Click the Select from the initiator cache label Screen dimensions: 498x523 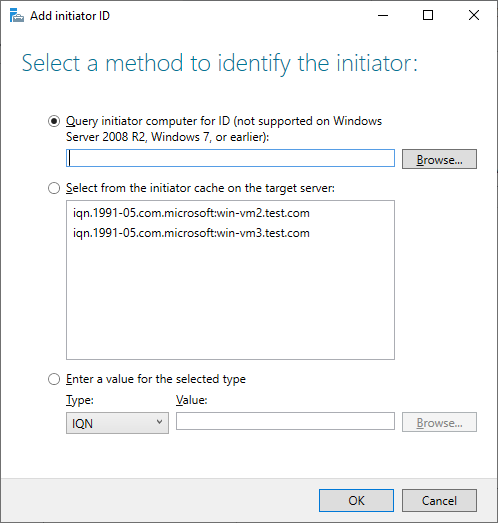(200, 188)
